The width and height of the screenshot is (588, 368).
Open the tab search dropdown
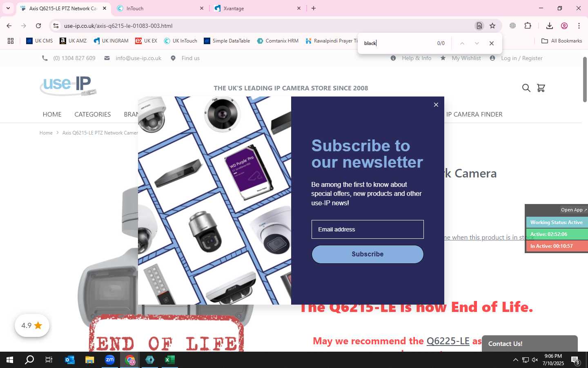[8, 8]
